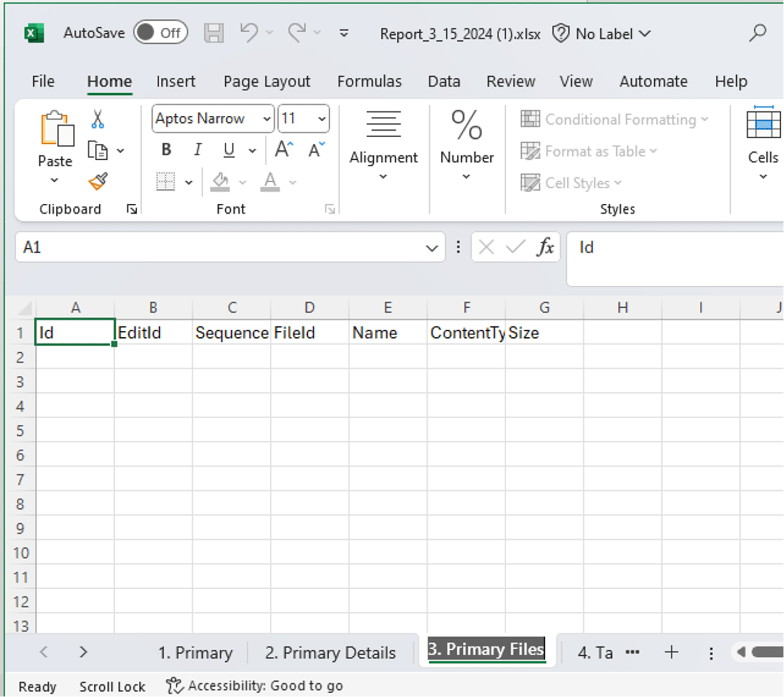The width and height of the screenshot is (784, 697).
Task: Select cell containing EditId
Action: point(153,332)
